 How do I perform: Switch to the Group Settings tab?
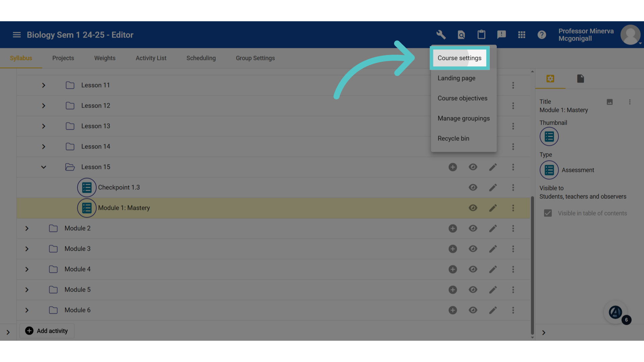tap(255, 58)
